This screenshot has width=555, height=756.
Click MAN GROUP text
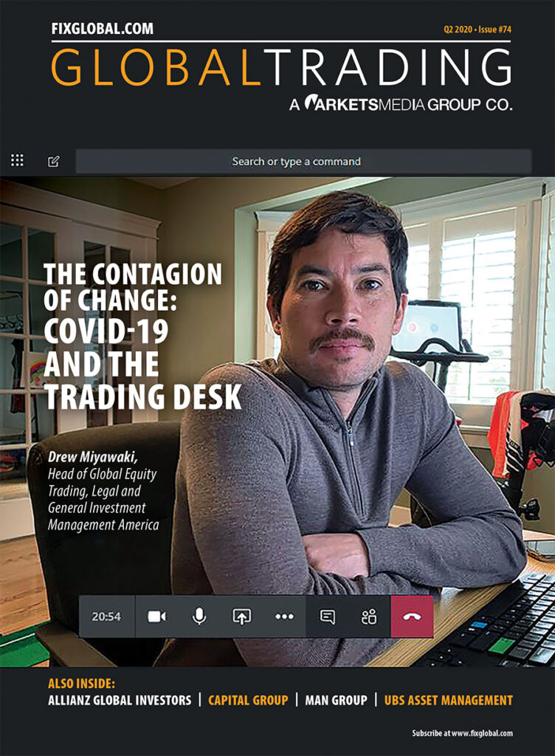[336, 700]
